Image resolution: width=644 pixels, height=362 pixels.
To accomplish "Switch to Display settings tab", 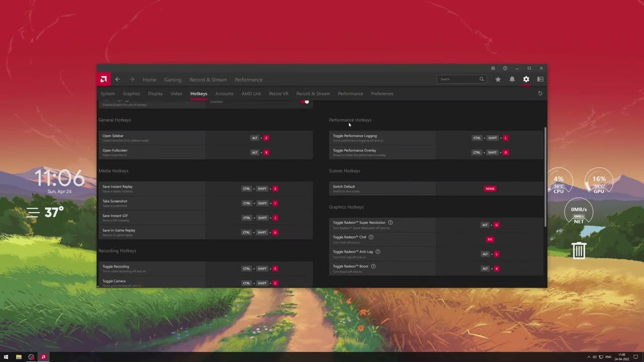I will (x=155, y=94).
